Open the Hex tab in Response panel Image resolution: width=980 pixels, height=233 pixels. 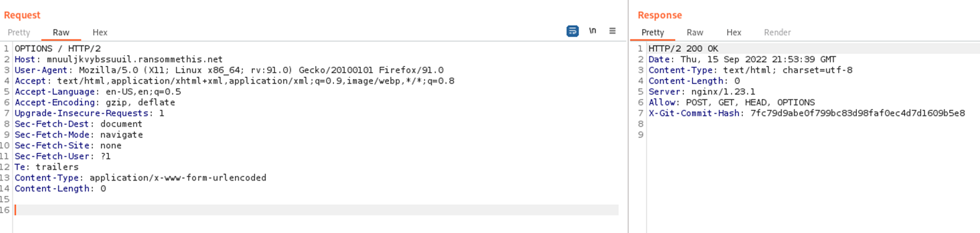coord(734,32)
